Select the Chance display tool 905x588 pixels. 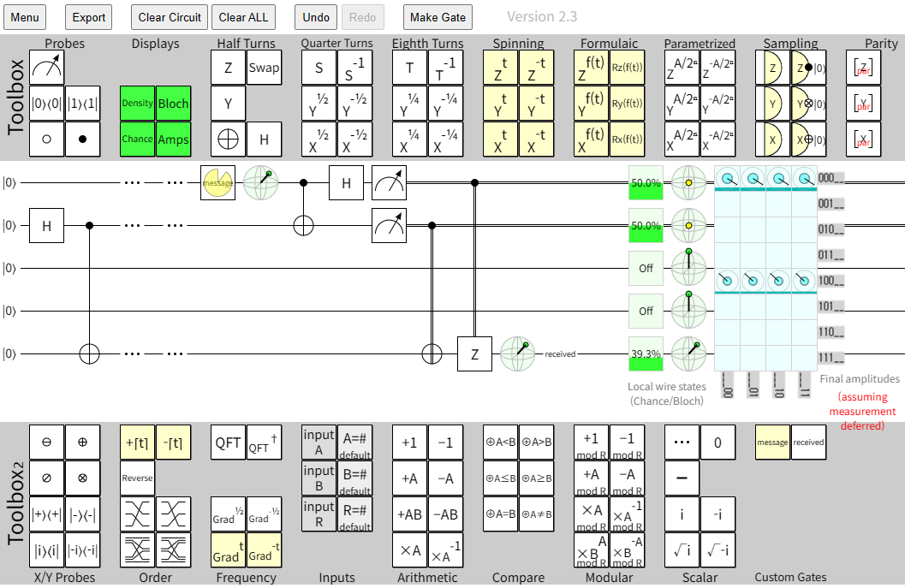pos(137,139)
